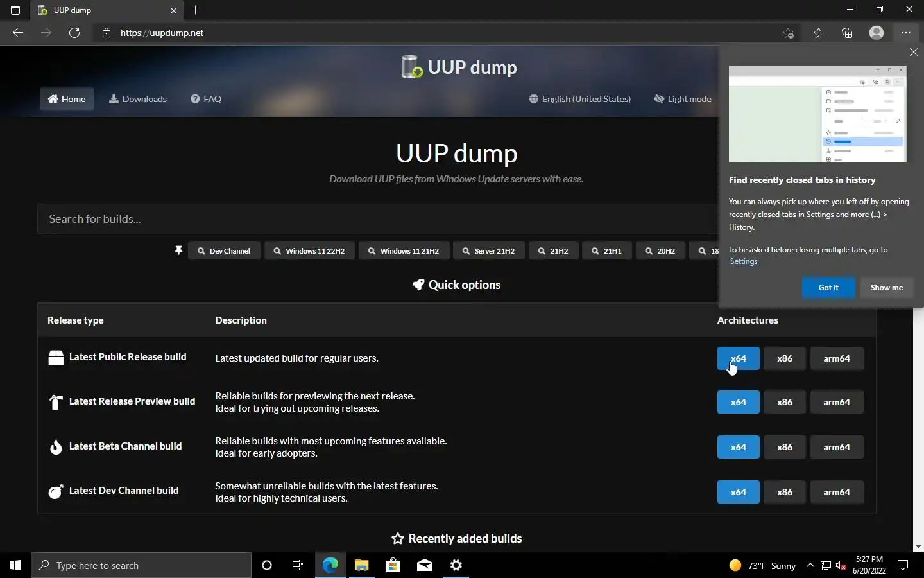Open Microsoft Store from taskbar
924x578 pixels.
(393, 565)
